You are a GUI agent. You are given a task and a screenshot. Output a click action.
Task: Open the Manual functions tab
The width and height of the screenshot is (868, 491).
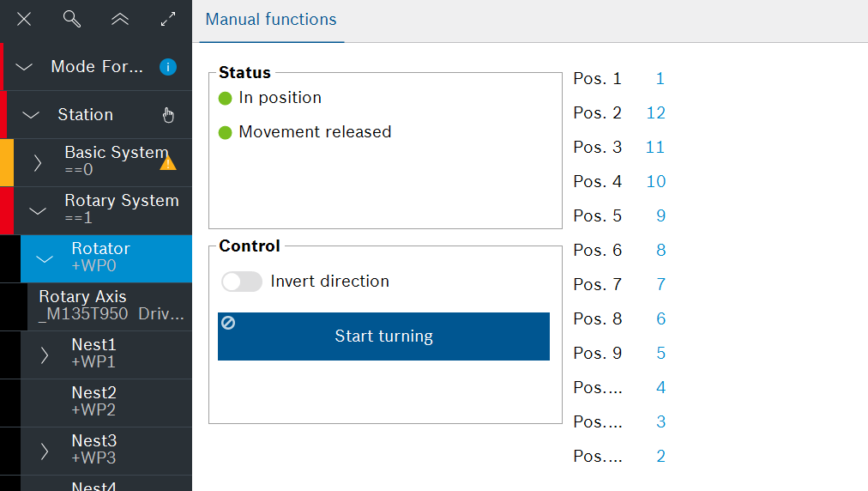point(271,20)
